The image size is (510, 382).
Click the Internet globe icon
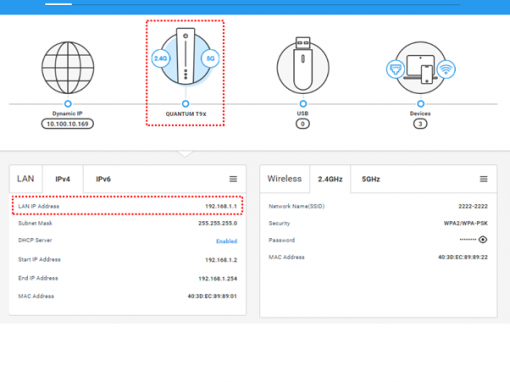click(68, 68)
